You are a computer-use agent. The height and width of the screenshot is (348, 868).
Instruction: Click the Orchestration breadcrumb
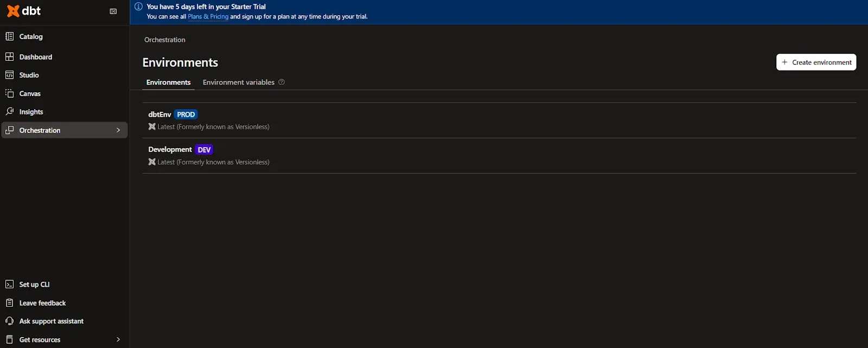(165, 40)
